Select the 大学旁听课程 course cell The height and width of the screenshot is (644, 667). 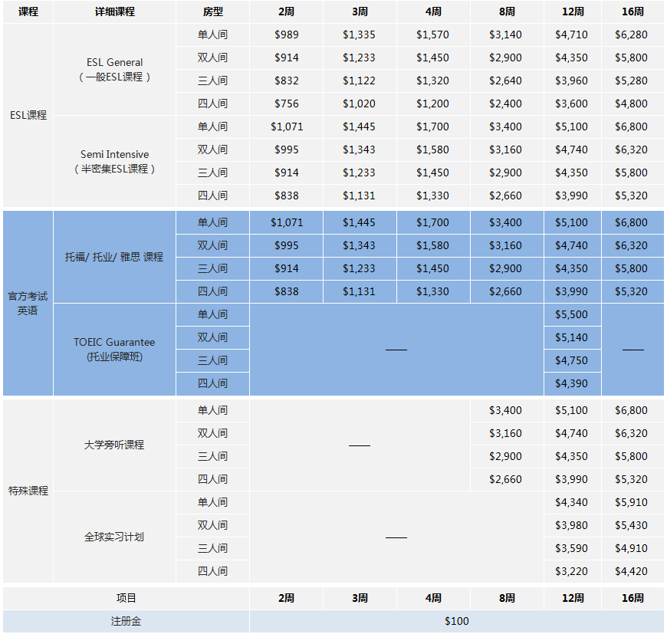tap(114, 445)
